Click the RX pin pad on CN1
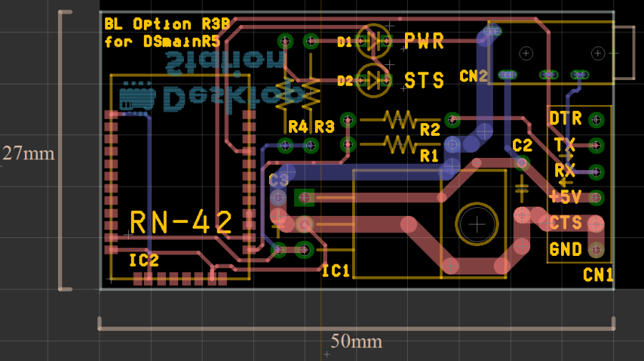The height and width of the screenshot is (361, 644). (595, 172)
